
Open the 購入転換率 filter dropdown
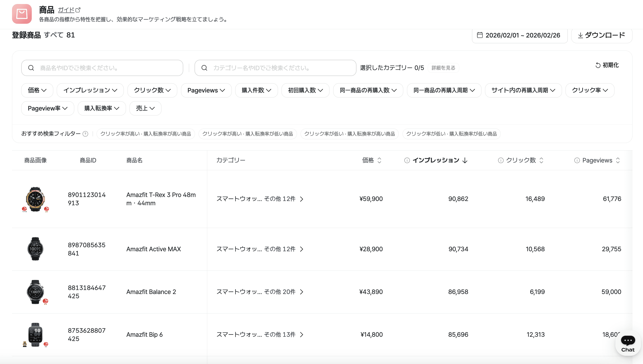(101, 108)
